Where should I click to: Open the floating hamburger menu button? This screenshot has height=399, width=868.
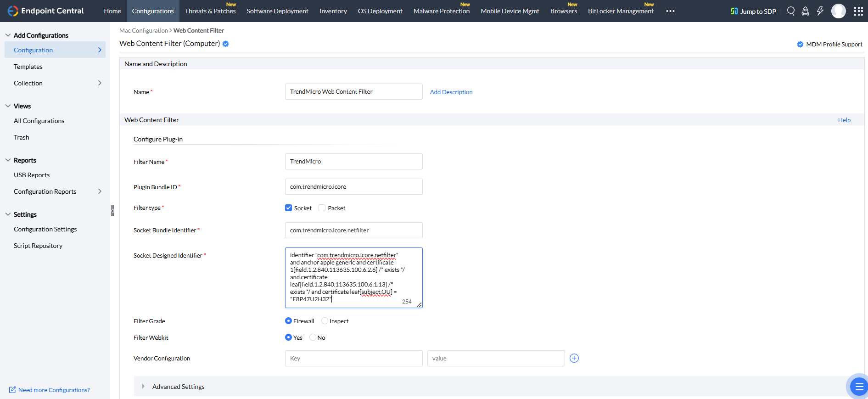[x=859, y=387]
